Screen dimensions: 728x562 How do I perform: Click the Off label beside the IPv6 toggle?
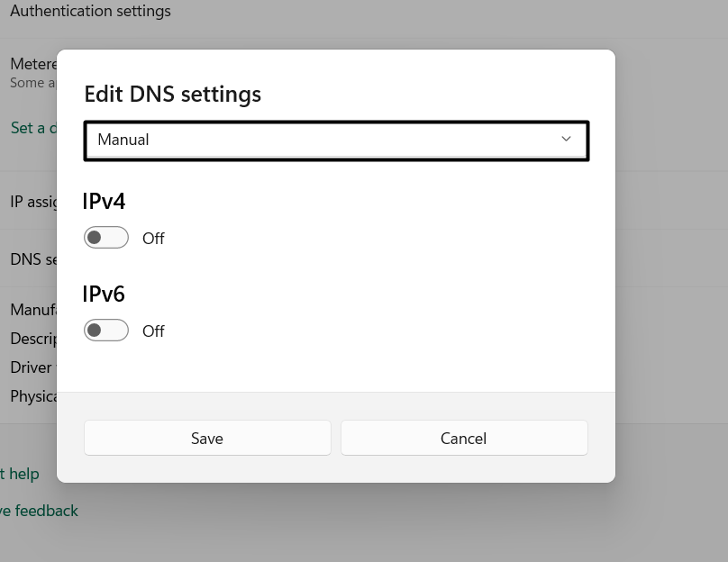click(x=153, y=331)
